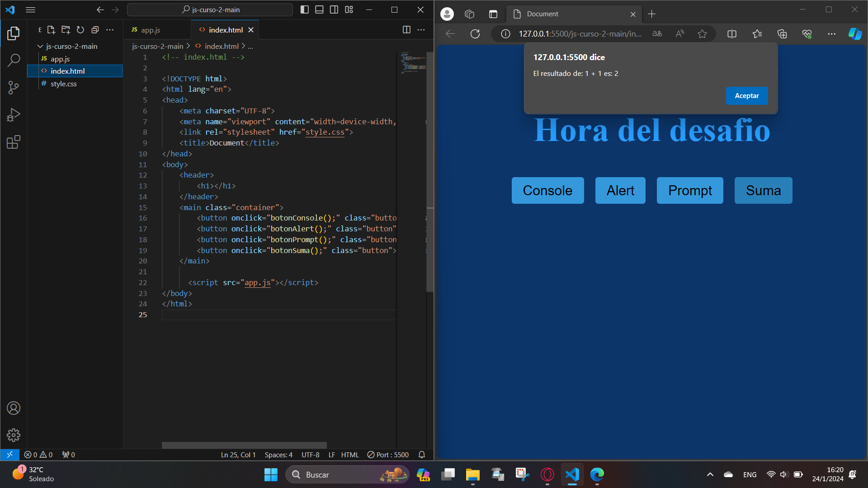Click Ln 25, Col 1 status item
The height and width of the screenshot is (488, 868).
point(238,455)
